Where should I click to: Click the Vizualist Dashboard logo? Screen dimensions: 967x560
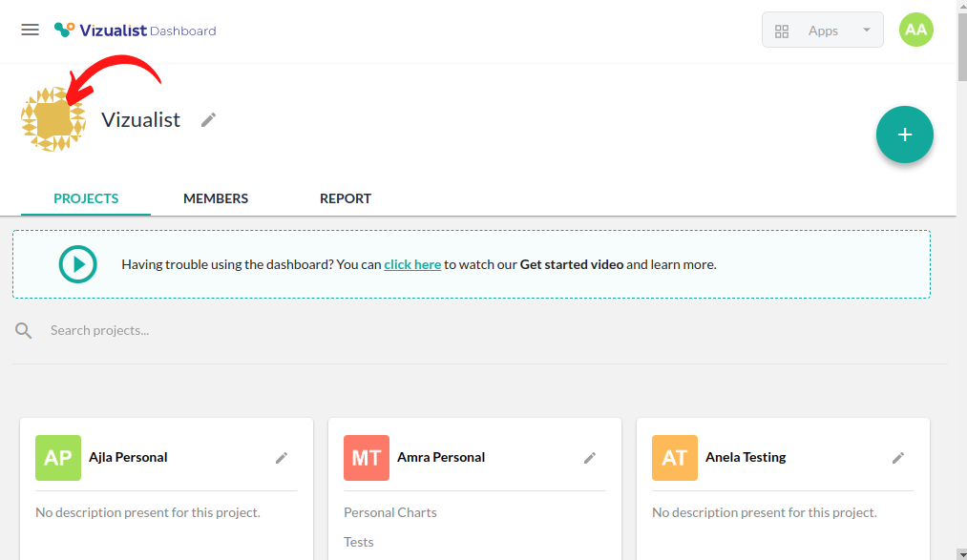coord(135,31)
